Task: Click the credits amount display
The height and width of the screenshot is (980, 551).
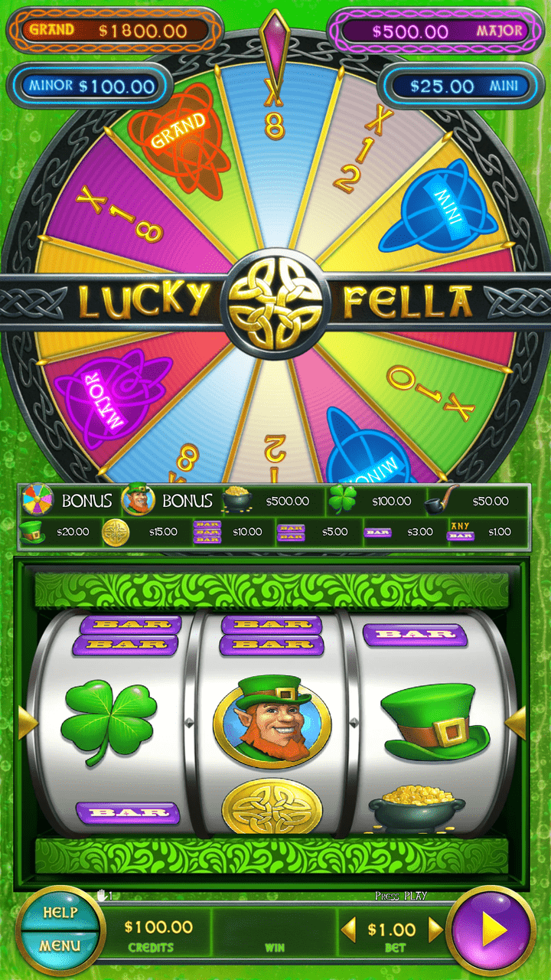Action: 158,933
